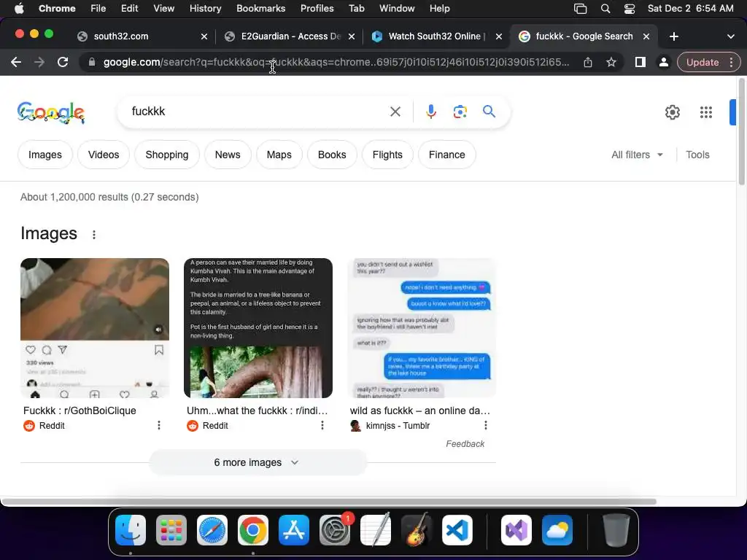Open the Chrome View menu

(163, 9)
